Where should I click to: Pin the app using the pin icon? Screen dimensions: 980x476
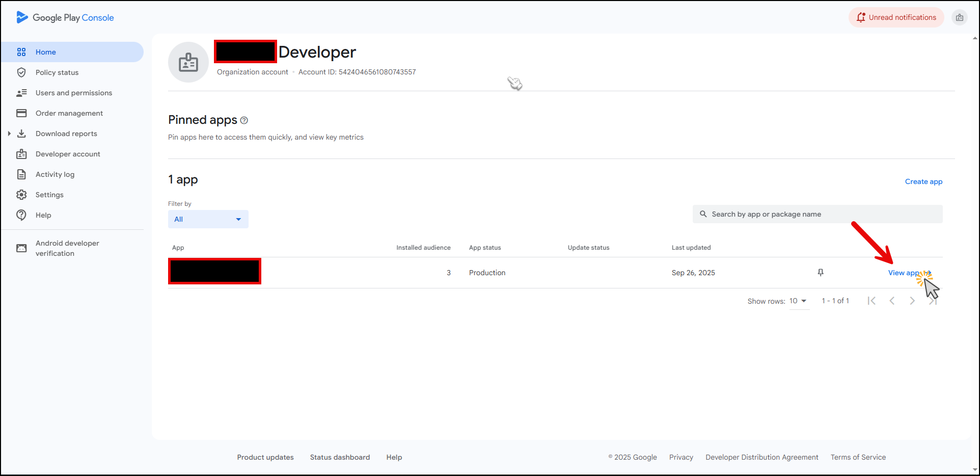click(x=821, y=273)
